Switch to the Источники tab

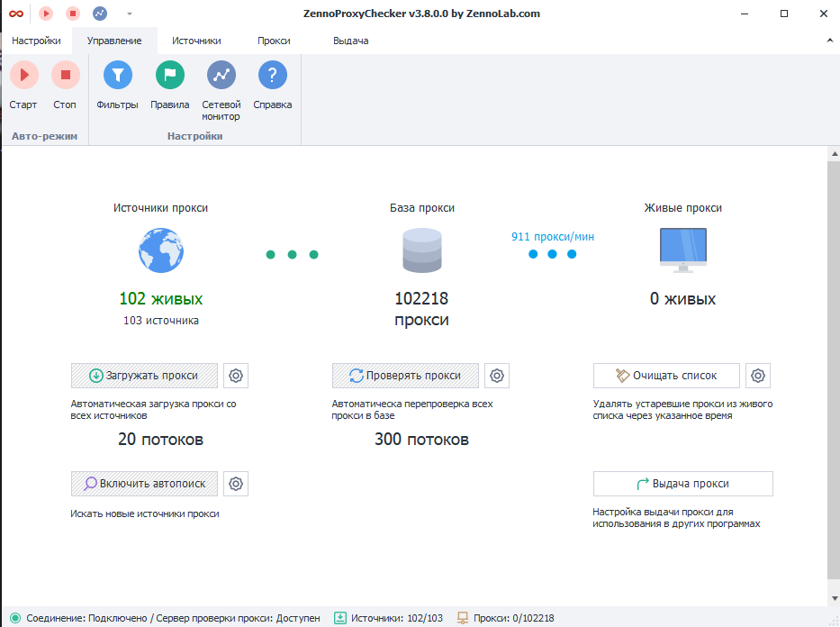[x=196, y=41]
